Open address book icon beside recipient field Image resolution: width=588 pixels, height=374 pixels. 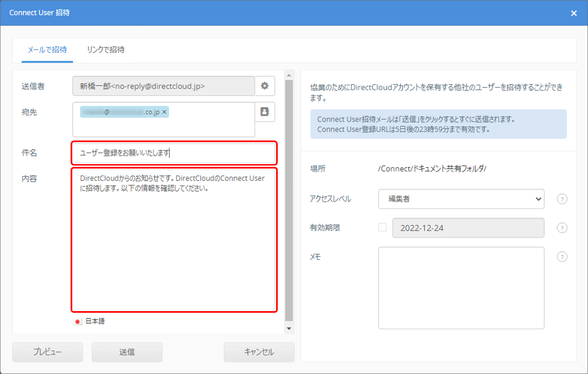265,112
